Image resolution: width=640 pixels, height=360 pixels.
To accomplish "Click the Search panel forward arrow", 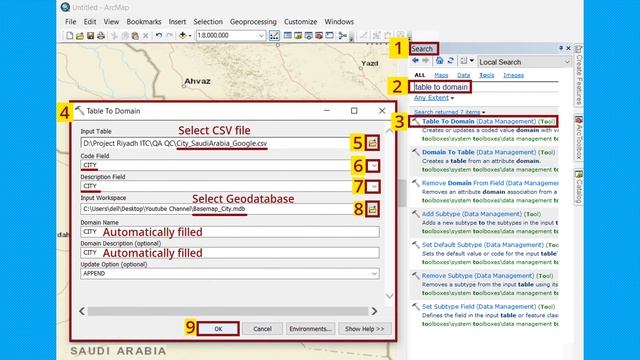I will point(426,61).
